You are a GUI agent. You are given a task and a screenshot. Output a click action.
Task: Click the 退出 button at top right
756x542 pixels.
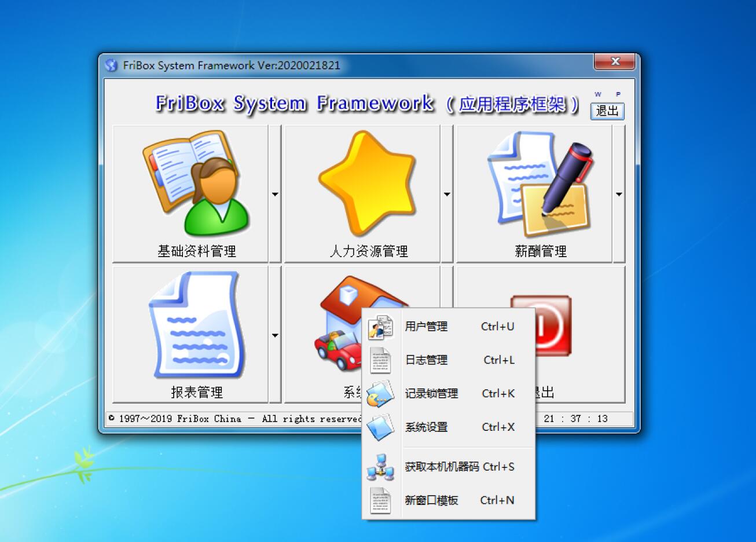tap(607, 111)
